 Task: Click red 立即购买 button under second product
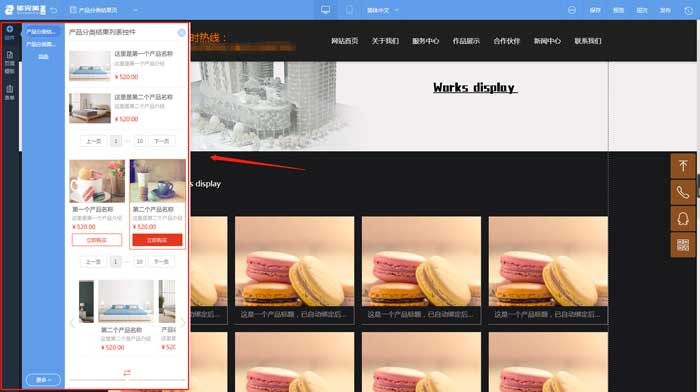(x=157, y=240)
